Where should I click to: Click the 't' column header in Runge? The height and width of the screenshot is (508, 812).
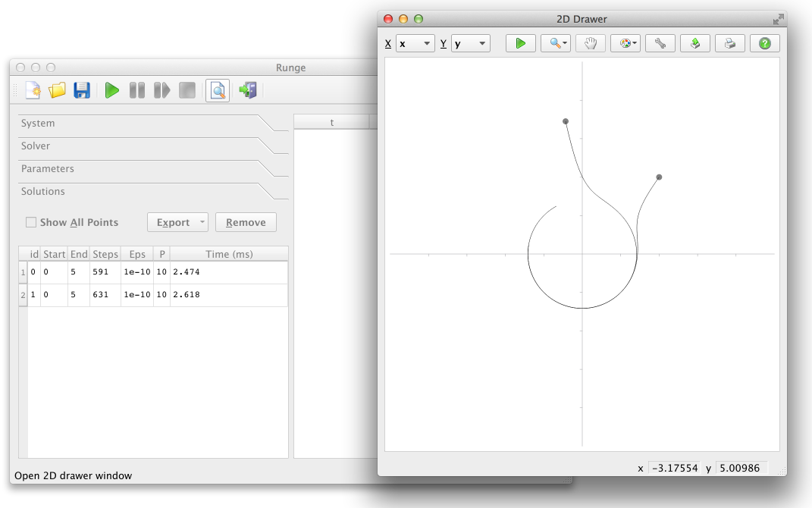click(331, 122)
